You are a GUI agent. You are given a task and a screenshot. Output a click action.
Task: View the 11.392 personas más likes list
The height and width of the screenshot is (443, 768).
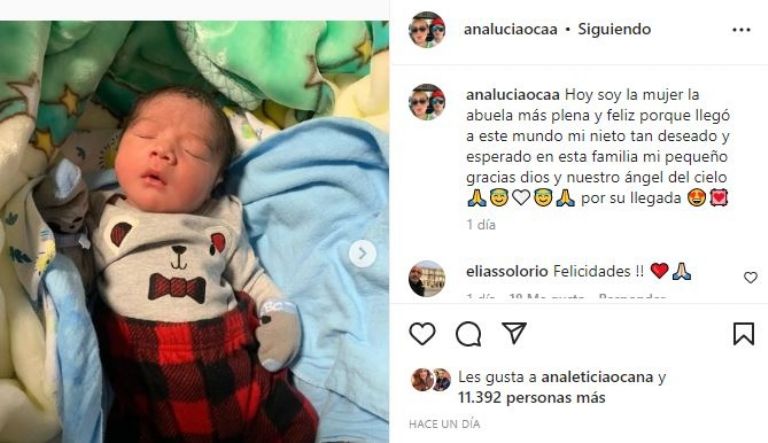tap(531, 397)
